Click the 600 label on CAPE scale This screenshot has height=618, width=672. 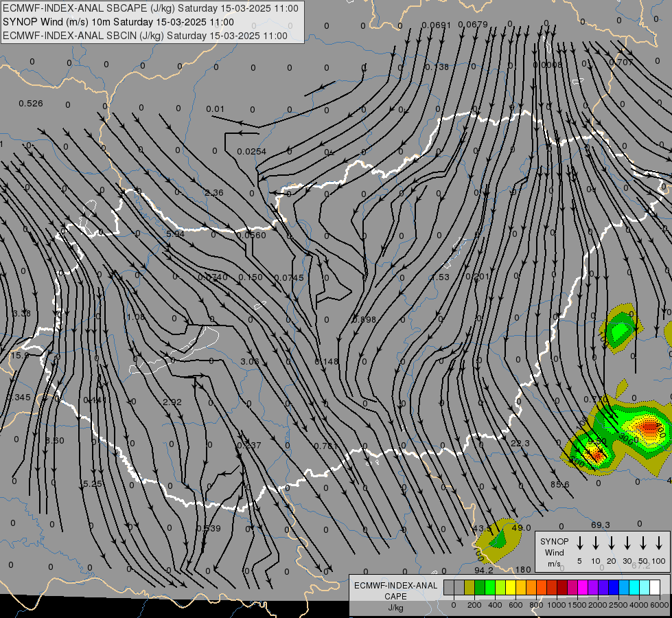click(x=515, y=605)
